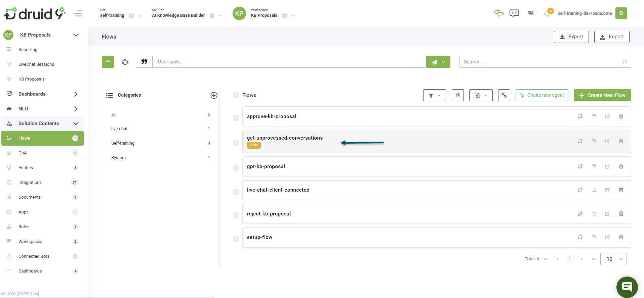Click the bulk delete trash button
The image size is (644, 298).
pyautogui.click(x=458, y=95)
